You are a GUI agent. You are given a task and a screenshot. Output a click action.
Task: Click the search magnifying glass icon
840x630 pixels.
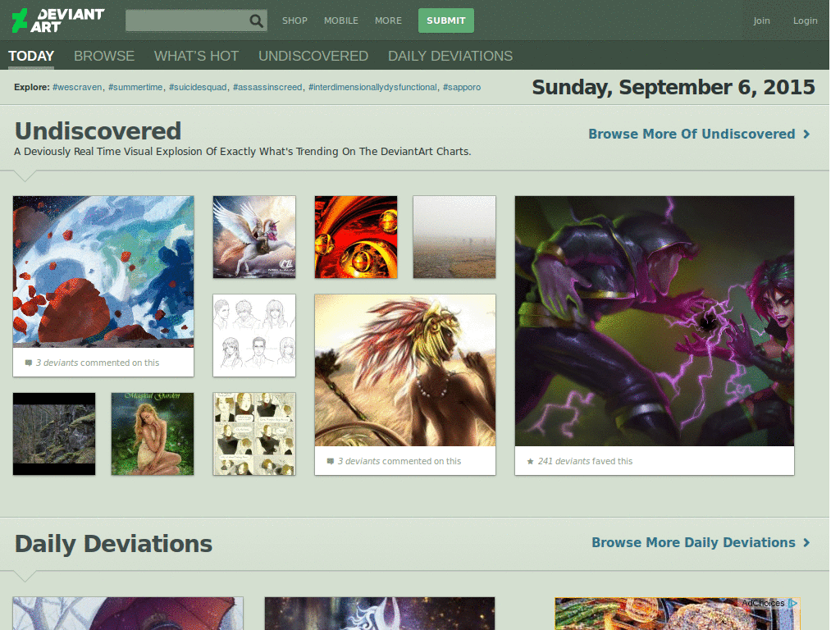coord(257,20)
